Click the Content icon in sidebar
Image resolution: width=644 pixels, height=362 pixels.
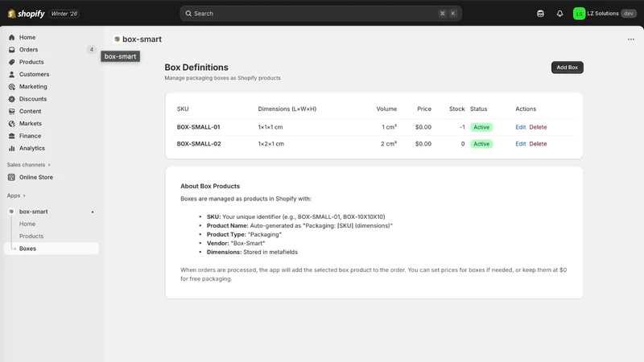(x=11, y=111)
